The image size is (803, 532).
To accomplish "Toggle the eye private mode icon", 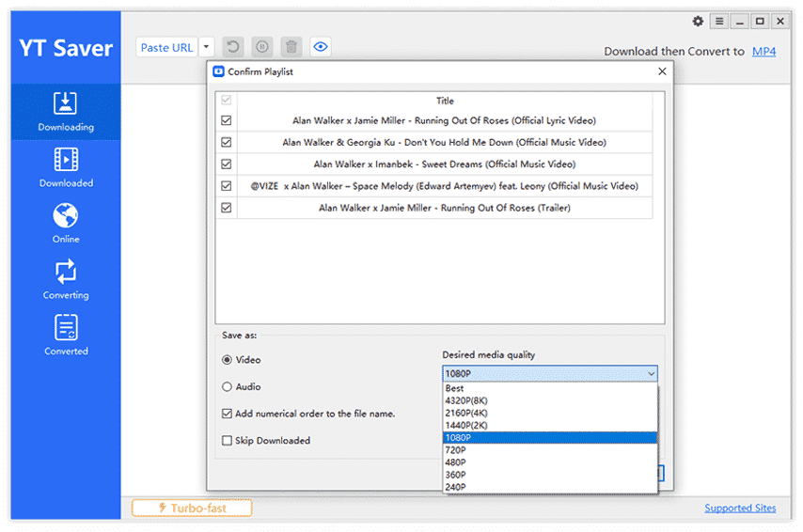I will coord(321,47).
